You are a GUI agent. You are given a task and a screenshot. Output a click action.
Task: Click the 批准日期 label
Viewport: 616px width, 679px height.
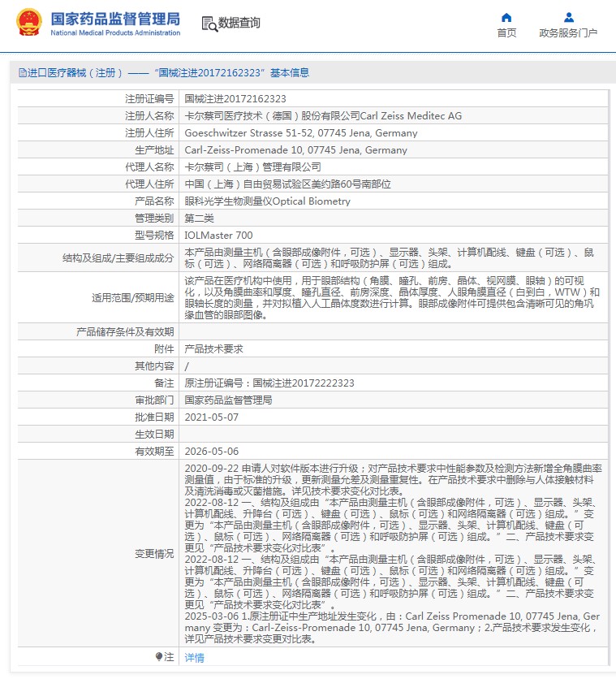[154, 417]
